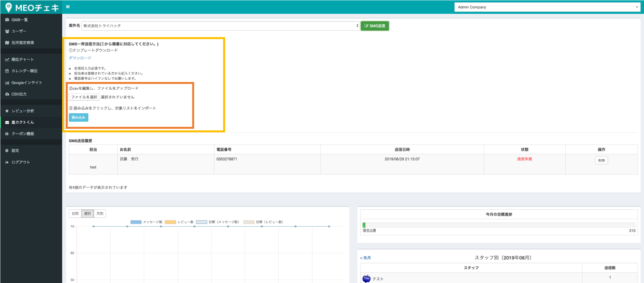The image size is (644, 283).
Task: Click the カレンダー順位 calendar icon
Action: (x=7, y=71)
